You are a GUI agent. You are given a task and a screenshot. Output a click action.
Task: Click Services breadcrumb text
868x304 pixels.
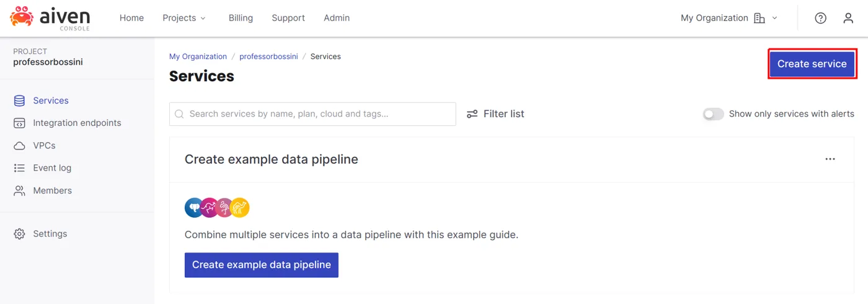coord(325,56)
